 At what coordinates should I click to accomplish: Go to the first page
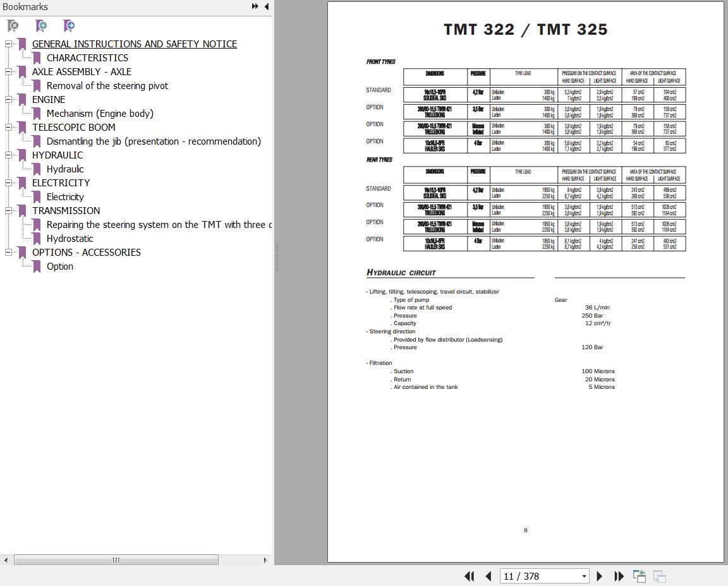coord(469,577)
